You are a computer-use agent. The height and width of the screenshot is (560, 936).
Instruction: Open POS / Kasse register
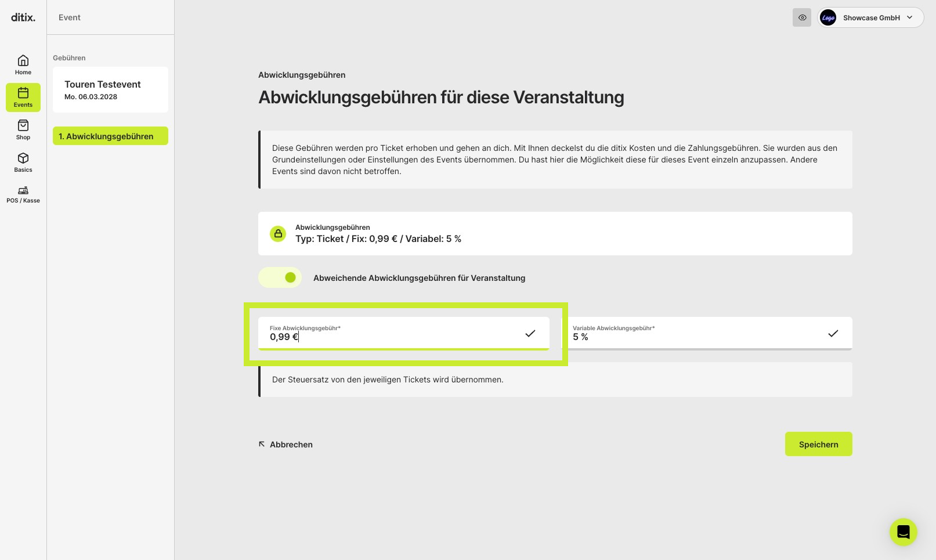coord(23,195)
